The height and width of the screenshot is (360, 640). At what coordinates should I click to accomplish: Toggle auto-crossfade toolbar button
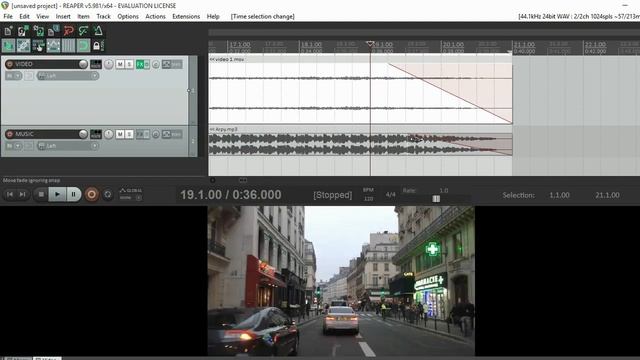point(8,46)
